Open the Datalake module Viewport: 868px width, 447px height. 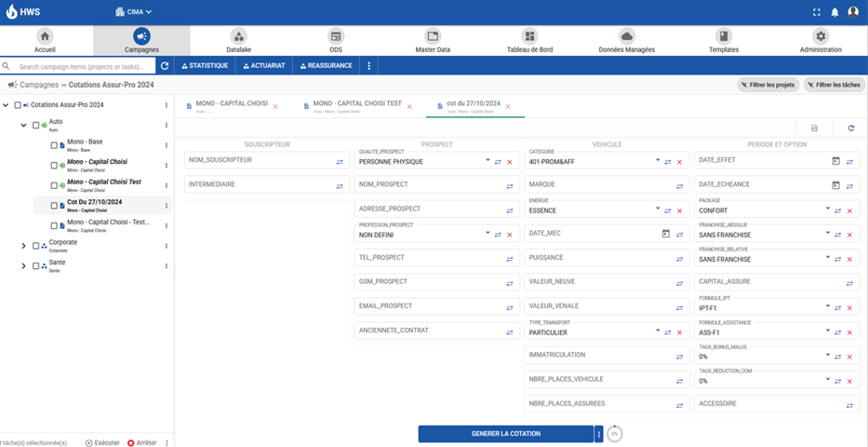coord(238,41)
